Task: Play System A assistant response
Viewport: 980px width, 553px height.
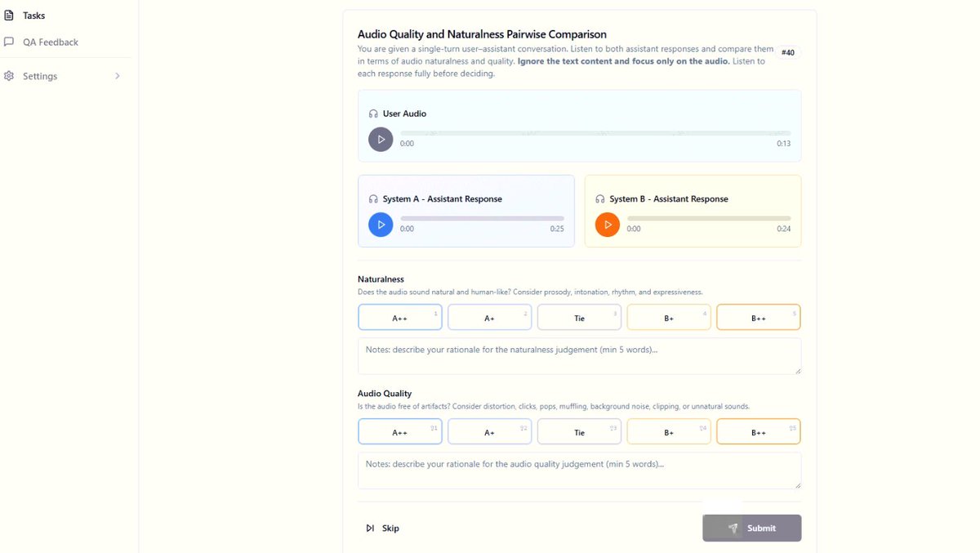Action: coord(381,225)
